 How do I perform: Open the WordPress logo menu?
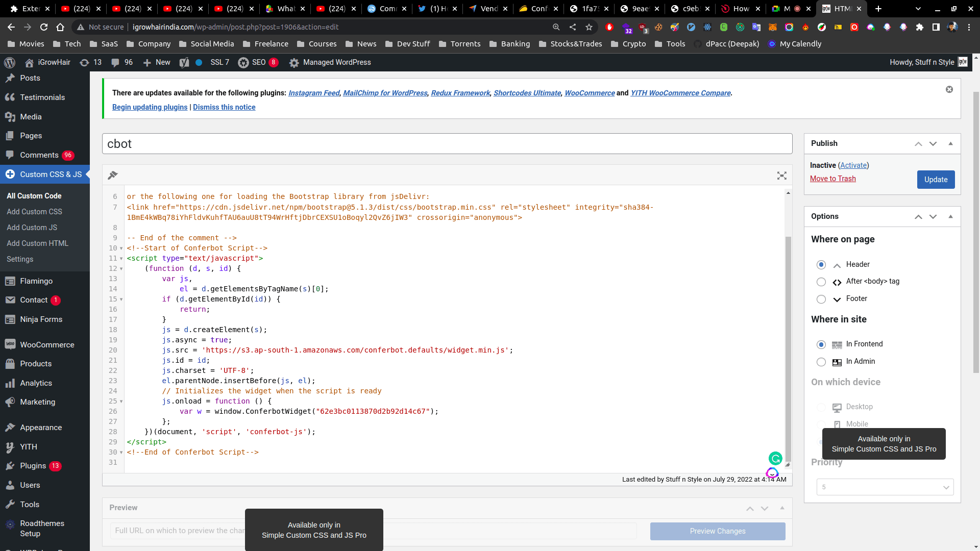[x=10, y=62]
